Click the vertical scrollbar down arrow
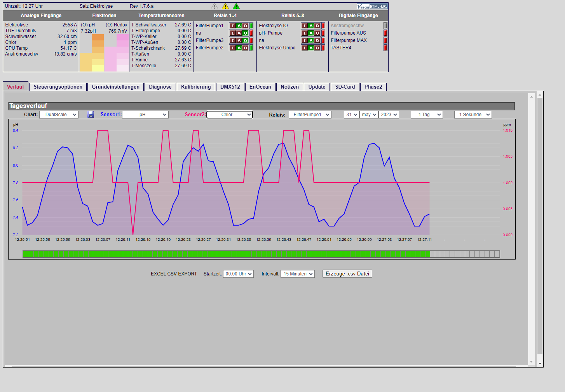 [x=540, y=364]
